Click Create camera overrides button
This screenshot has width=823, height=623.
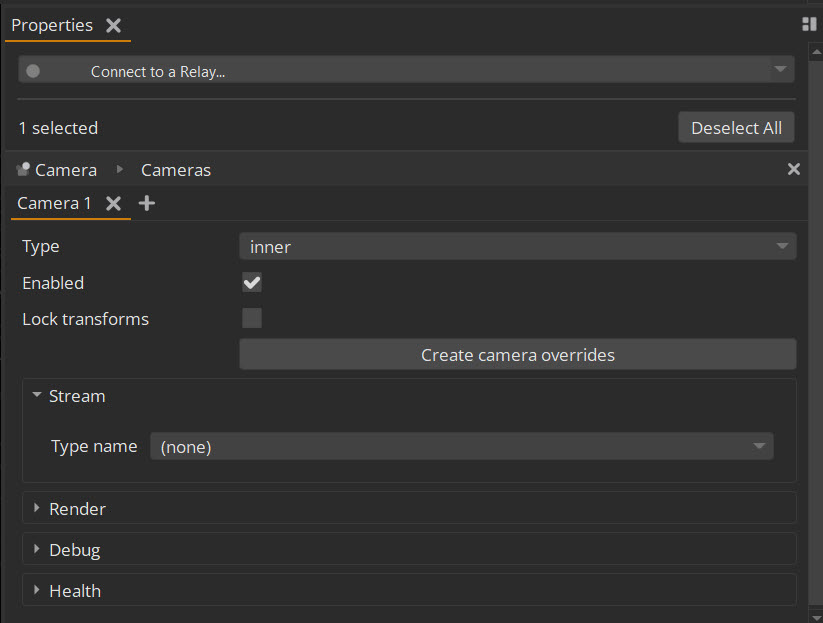click(x=517, y=355)
